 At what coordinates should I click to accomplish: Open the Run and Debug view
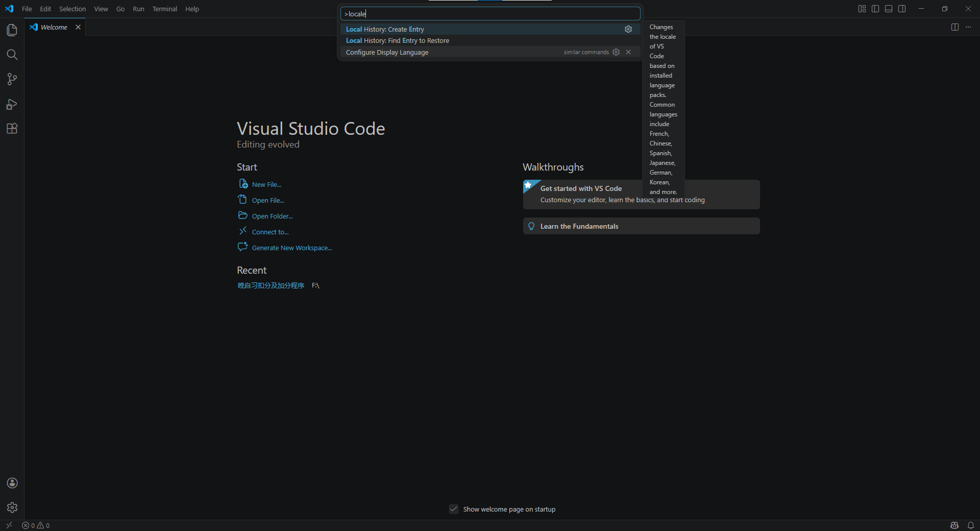[x=12, y=104]
